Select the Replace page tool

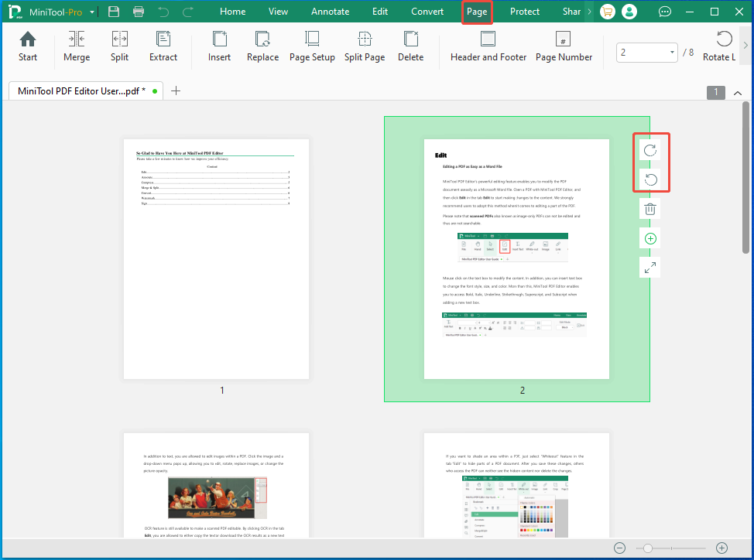click(x=262, y=46)
